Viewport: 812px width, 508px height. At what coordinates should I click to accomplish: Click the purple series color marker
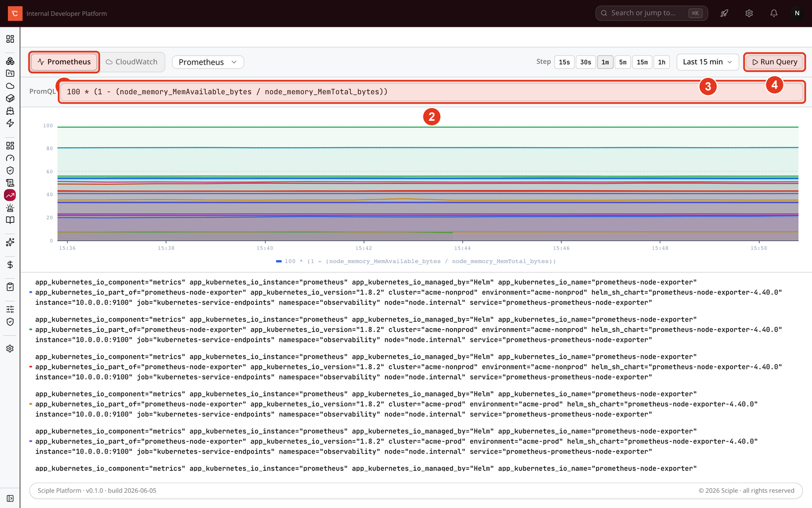tap(31, 441)
